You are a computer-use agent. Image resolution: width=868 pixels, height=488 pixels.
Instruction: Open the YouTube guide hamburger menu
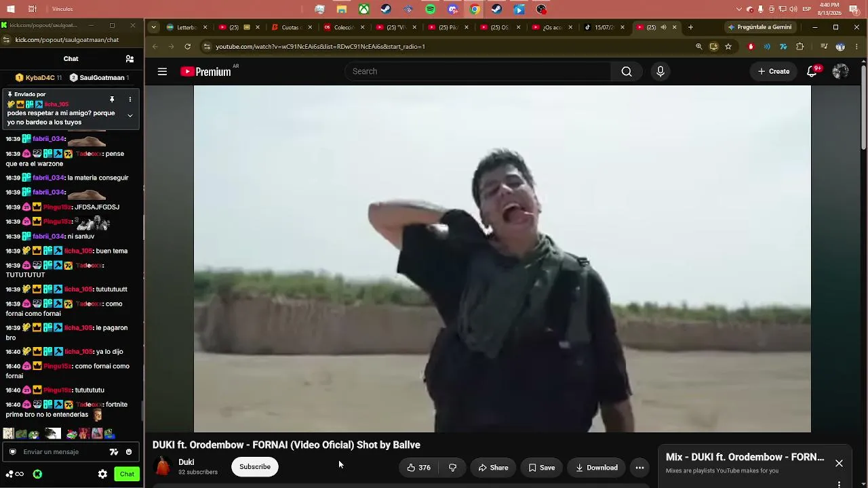pos(162,71)
